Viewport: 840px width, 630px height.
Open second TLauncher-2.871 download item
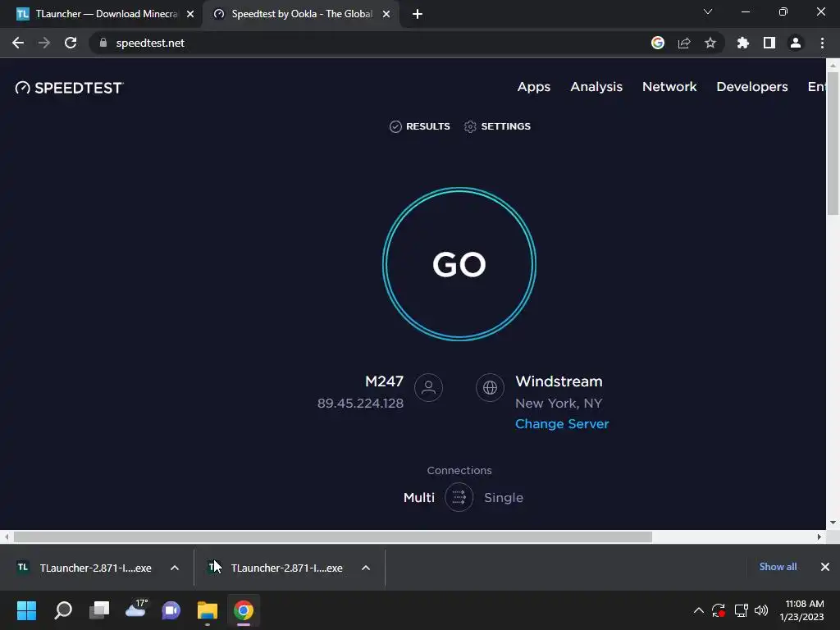(x=276, y=568)
